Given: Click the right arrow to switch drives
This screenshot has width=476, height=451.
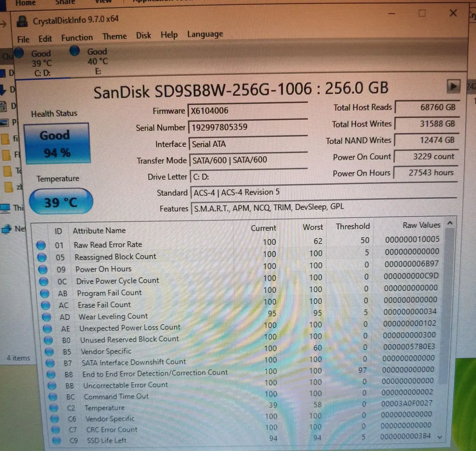Looking at the screenshot, I should 454,86.
